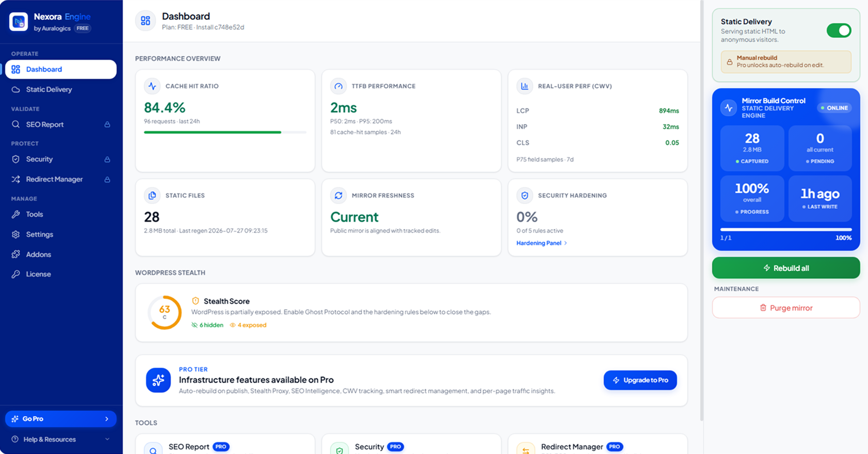Click the 4 exposed eye indicator
868x454 pixels.
[x=248, y=325]
